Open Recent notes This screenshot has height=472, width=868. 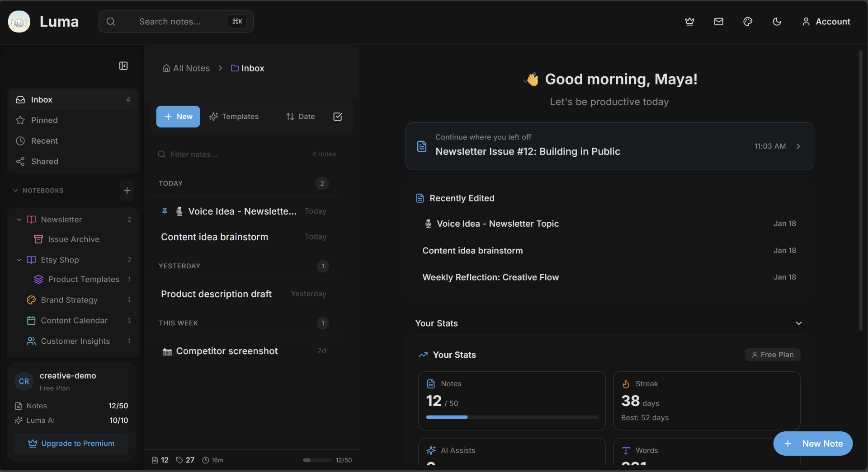73,141
